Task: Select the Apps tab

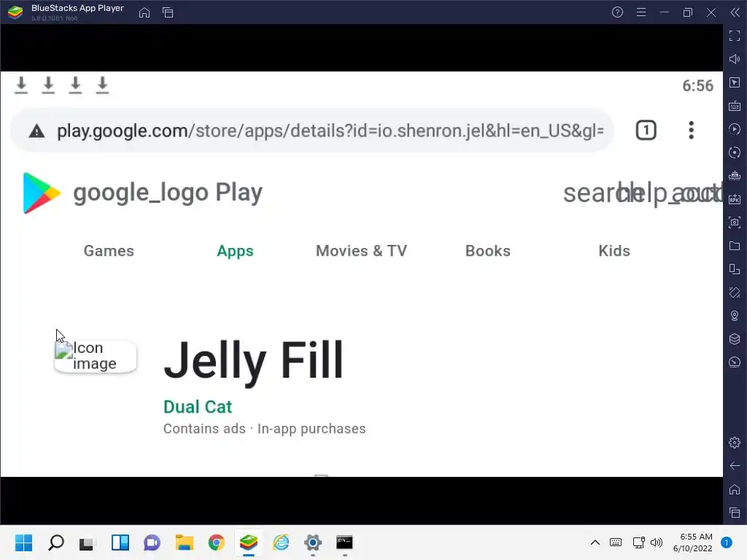Action: point(236,251)
